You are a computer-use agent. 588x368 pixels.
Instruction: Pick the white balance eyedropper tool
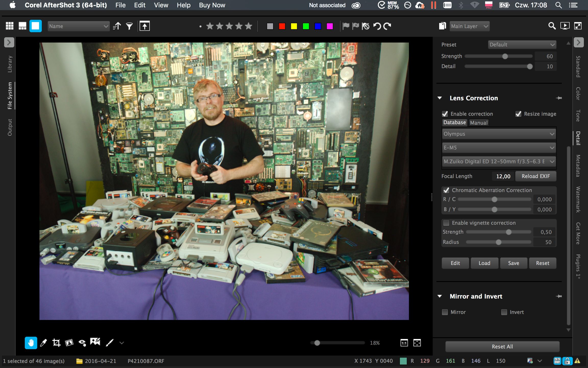tap(43, 343)
